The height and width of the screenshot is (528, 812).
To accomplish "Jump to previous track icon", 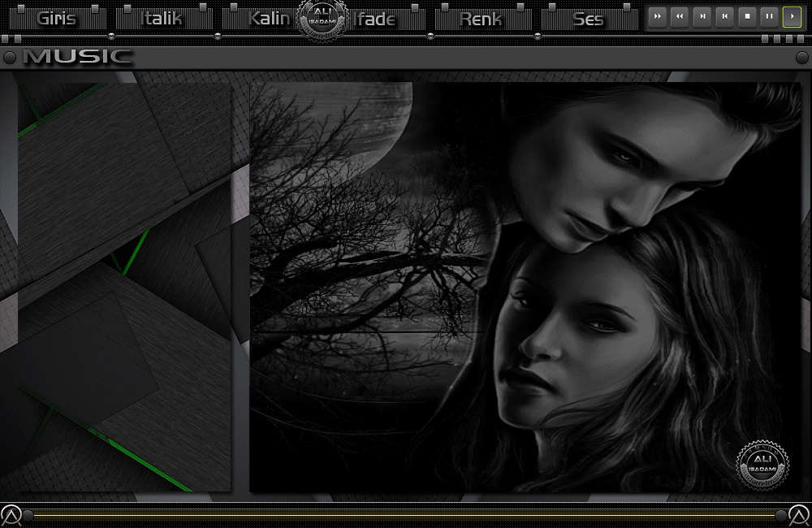I will tap(724, 16).
